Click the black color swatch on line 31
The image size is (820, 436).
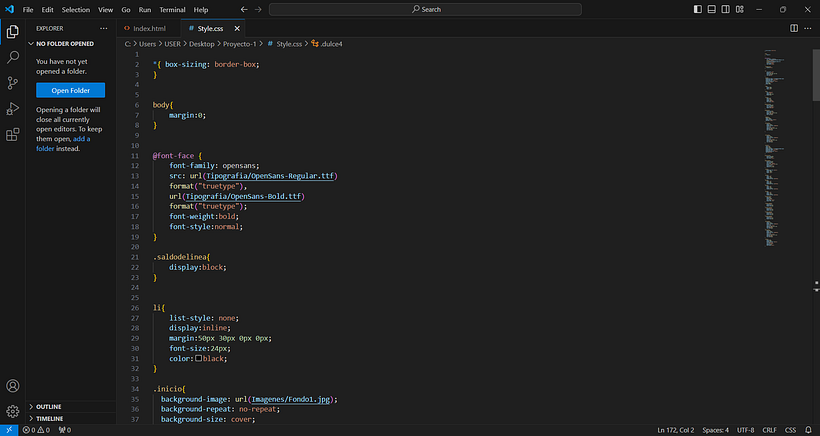click(199, 359)
